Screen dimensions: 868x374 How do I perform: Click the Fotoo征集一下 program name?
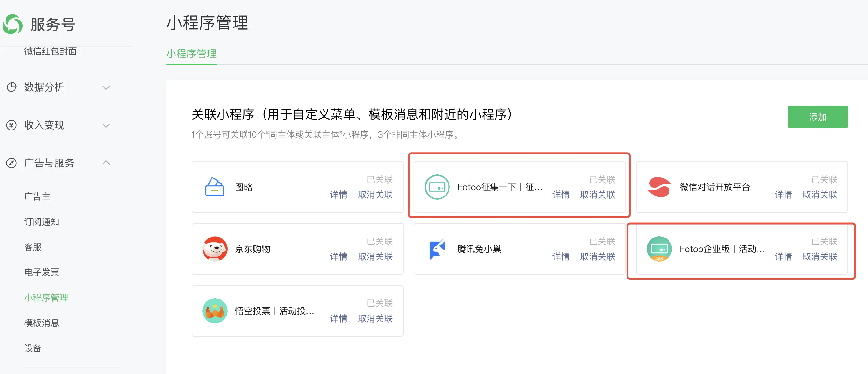click(500, 187)
